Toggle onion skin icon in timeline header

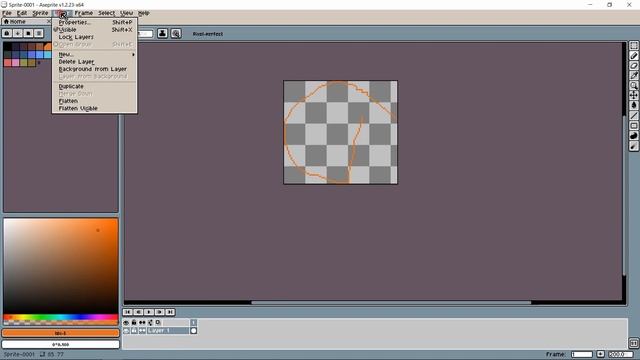click(158, 322)
